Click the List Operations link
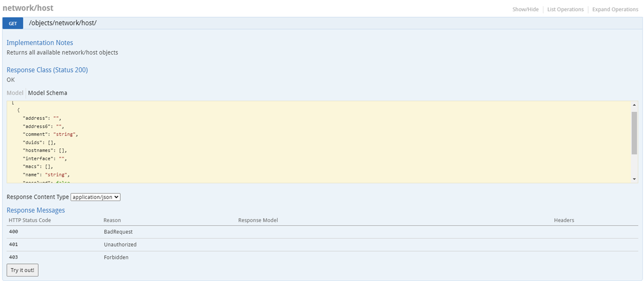The image size is (644, 281). (x=565, y=10)
